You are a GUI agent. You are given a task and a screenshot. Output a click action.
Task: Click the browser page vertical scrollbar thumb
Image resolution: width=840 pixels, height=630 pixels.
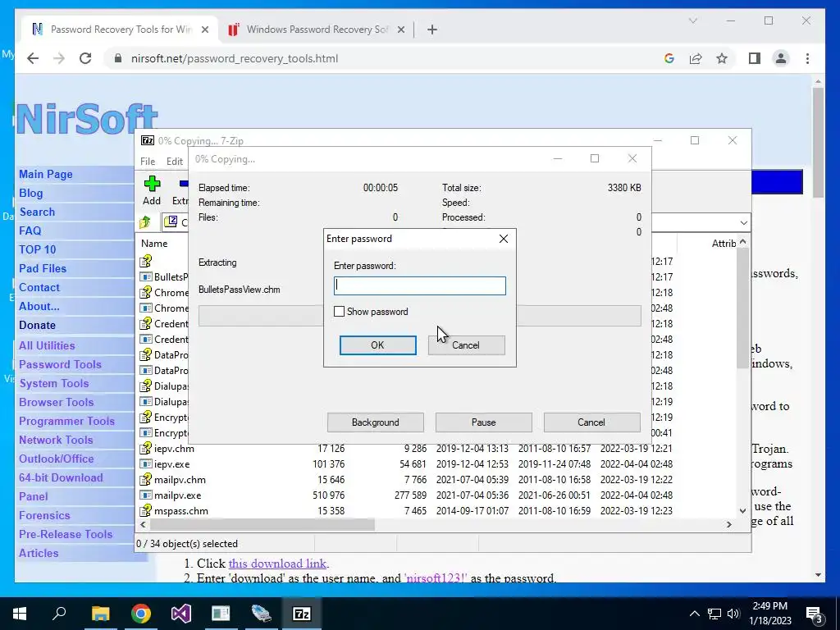[x=818, y=142]
